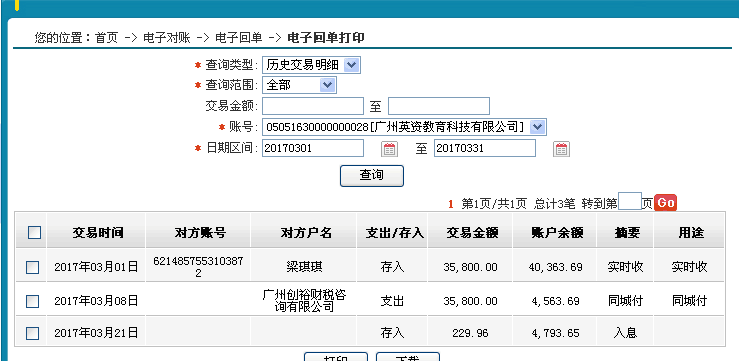Open calendar picker for start date
Image resolution: width=739 pixels, height=361 pixels.
point(389,149)
